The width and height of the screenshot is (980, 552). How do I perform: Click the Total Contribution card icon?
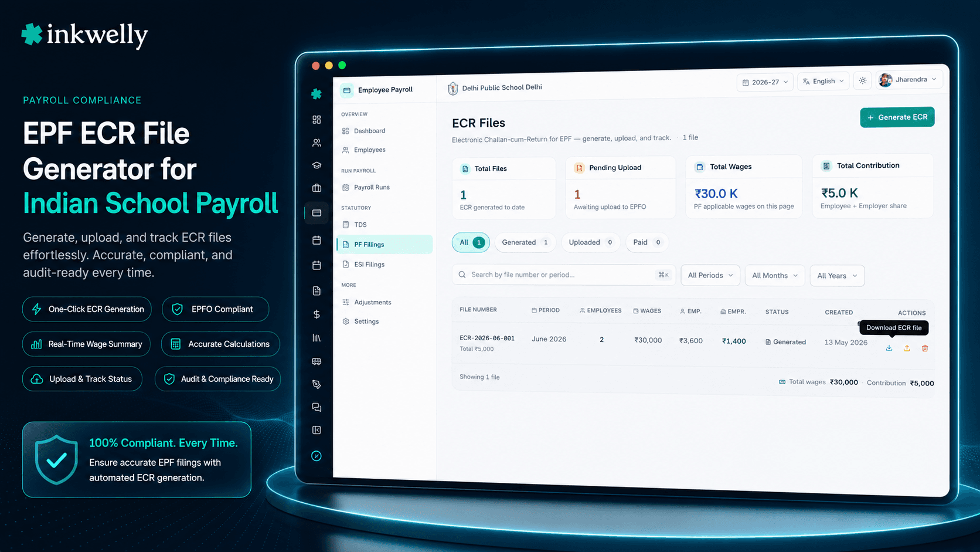pos(826,166)
